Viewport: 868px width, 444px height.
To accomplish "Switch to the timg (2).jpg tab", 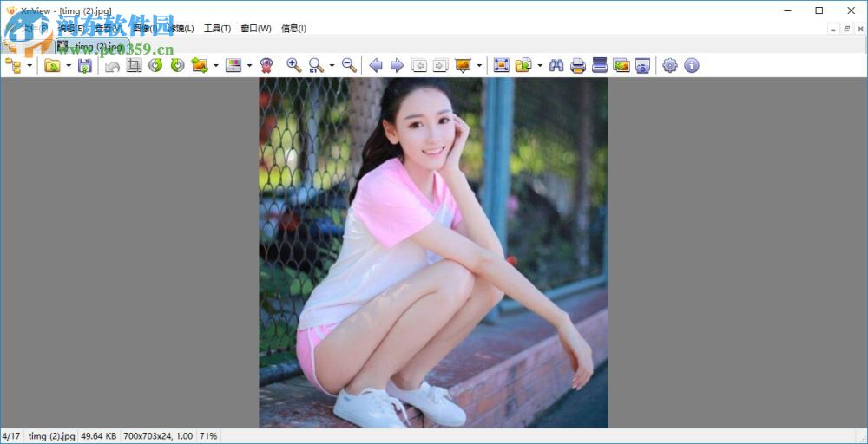I will 92,46.
